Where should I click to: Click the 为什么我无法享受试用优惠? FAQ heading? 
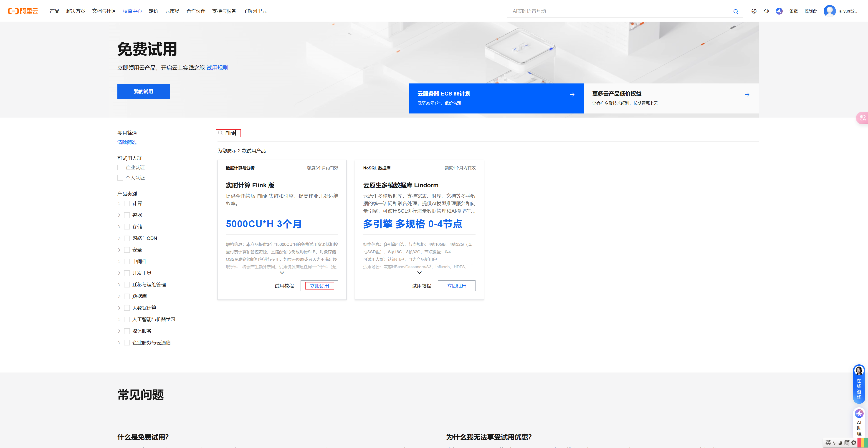[488, 437]
